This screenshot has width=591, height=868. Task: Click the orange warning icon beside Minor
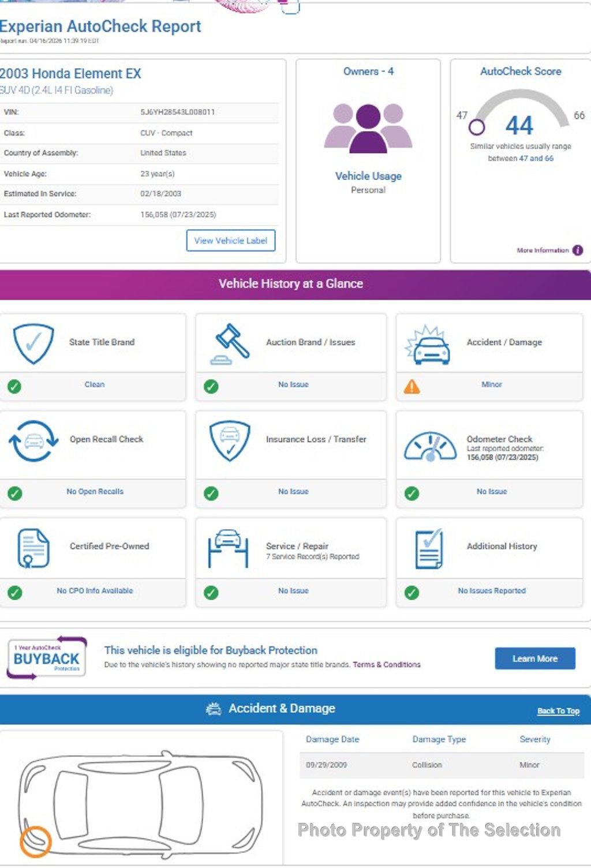click(412, 386)
